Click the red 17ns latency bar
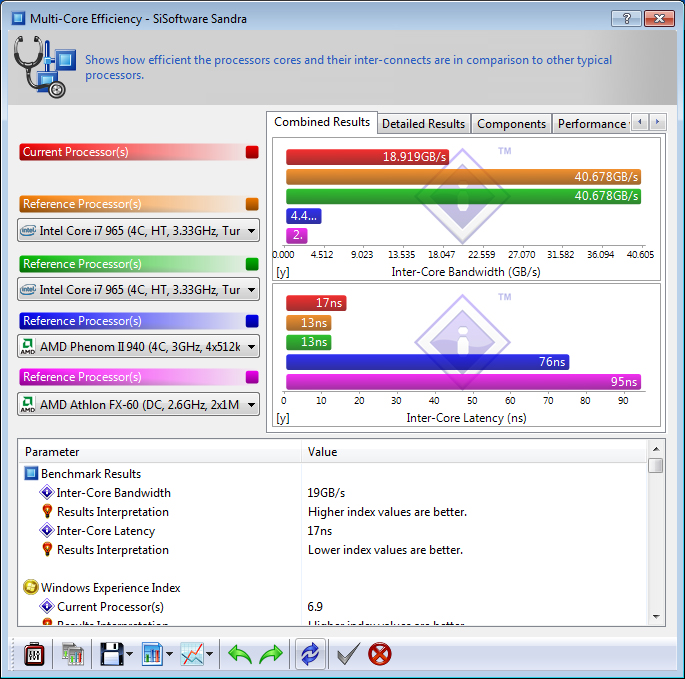Screen dimensions: 685x679 coord(316,303)
